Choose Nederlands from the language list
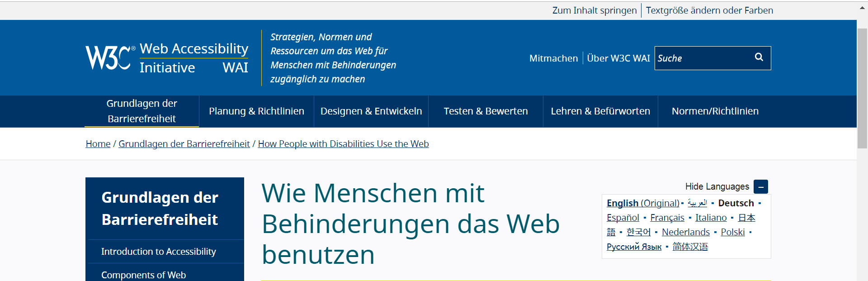The height and width of the screenshot is (281, 868). coord(685,232)
